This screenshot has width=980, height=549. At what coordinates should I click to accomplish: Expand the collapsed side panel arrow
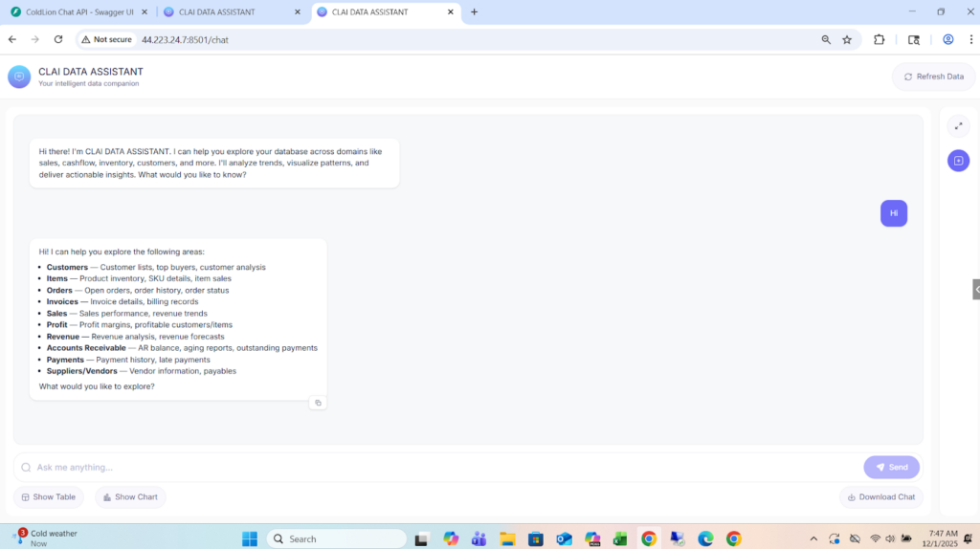click(x=975, y=289)
